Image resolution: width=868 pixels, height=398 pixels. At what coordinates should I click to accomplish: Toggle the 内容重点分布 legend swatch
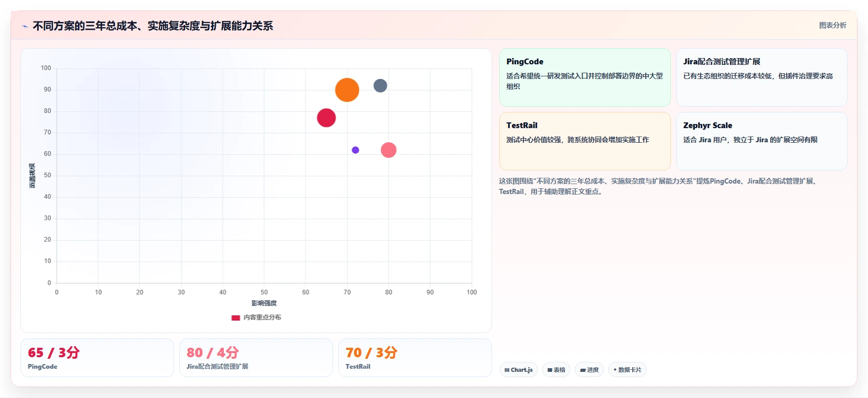click(x=236, y=317)
